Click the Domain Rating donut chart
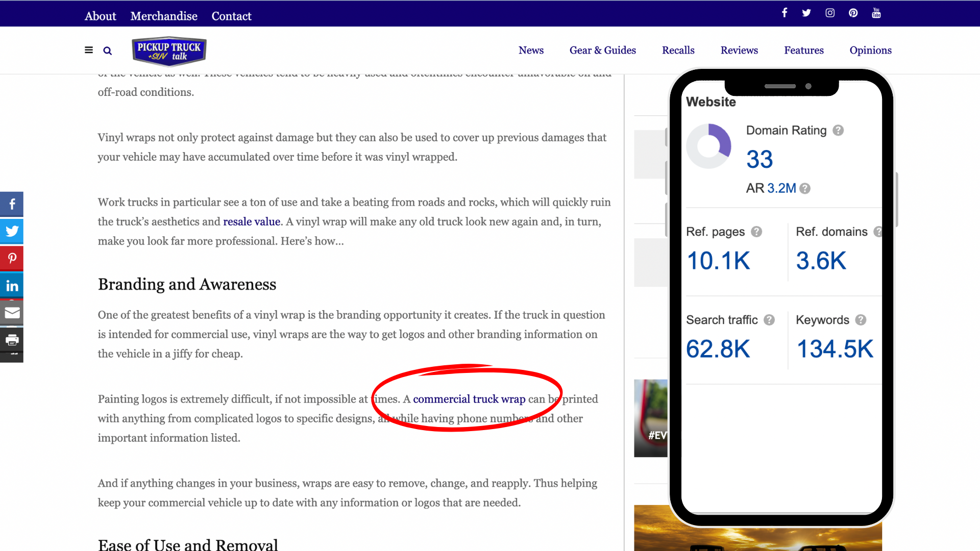The width and height of the screenshot is (980, 551). (708, 146)
